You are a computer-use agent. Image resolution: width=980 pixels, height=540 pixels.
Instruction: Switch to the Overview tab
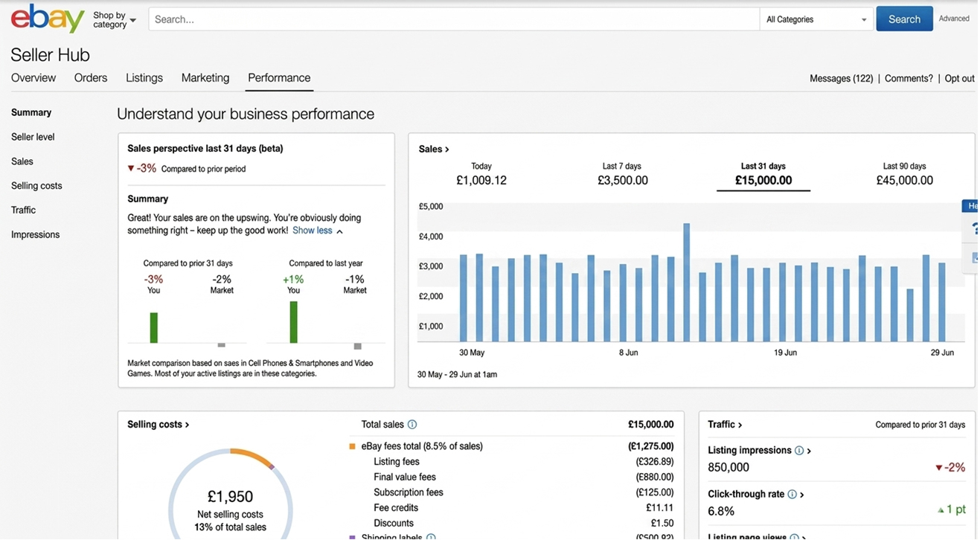point(33,78)
